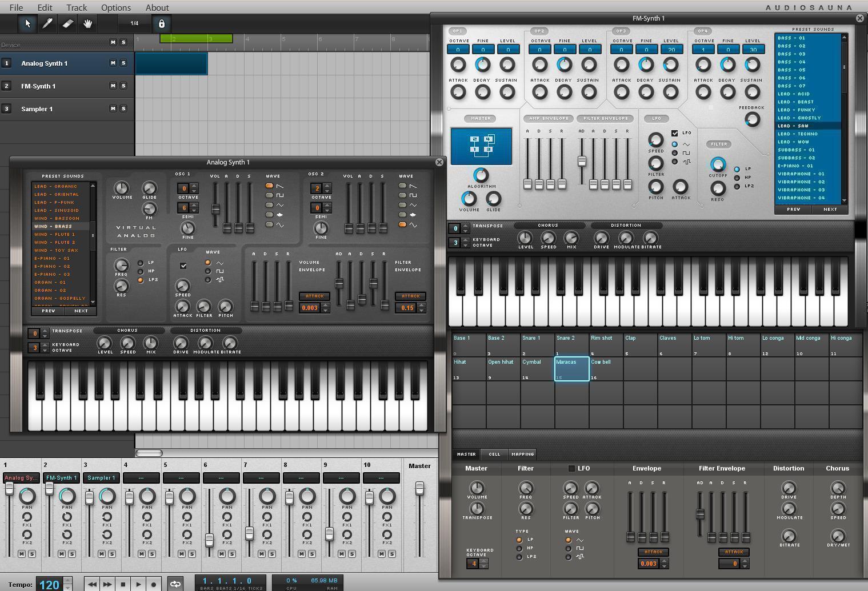This screenshot has height=591, width=868.
Task: Click the Master channel volume fader
Action: pos(419,488)
